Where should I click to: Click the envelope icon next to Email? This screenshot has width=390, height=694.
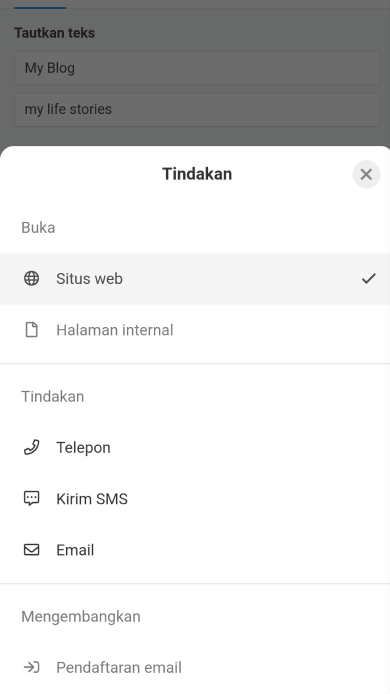(x=31, y=550)
